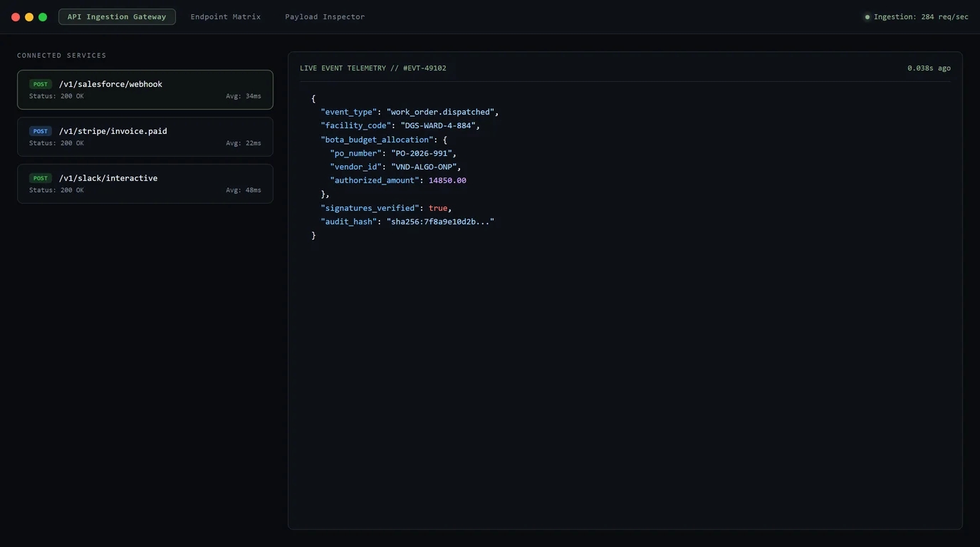Screen dimensions: 980x547
Task: Click Status: 200 OK under stripe invoice.paid
Action: pyautogui.click(x=56, y=143)
